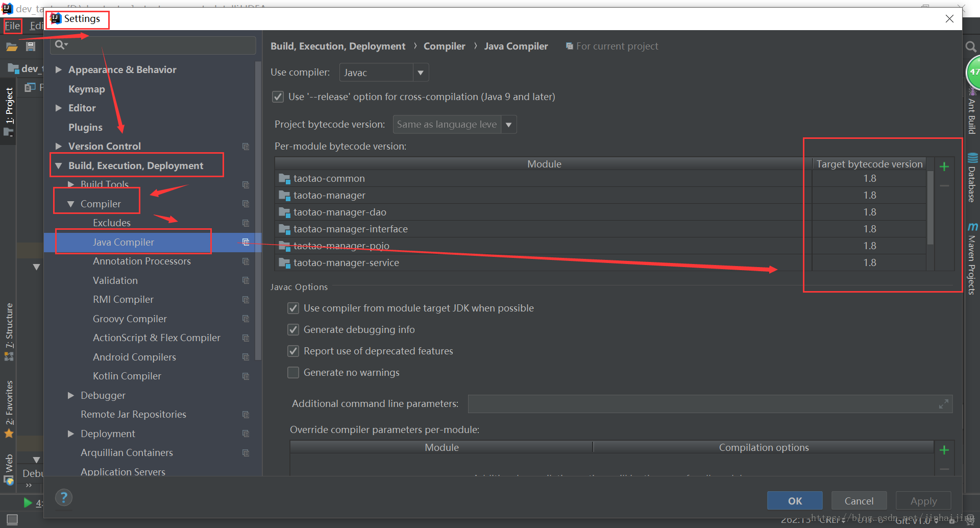
Task: Click the project-level icon beside Java Compiler row
Action: click(x=246, y=242)
